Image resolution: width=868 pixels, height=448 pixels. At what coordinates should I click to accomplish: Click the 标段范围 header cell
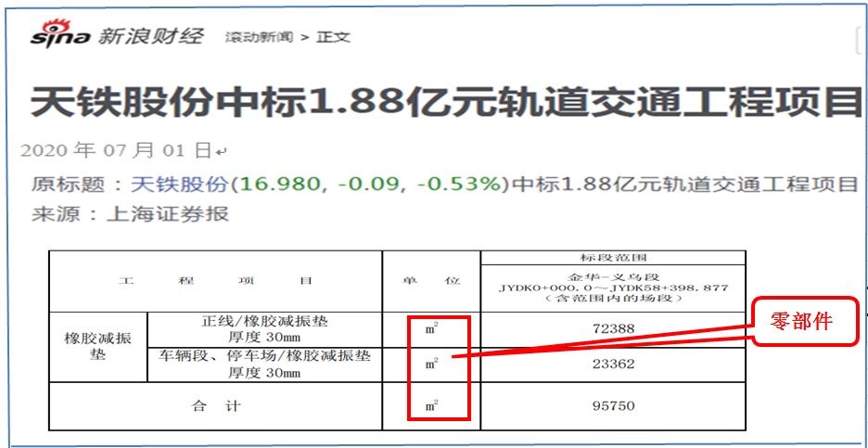tap(613, 258)
